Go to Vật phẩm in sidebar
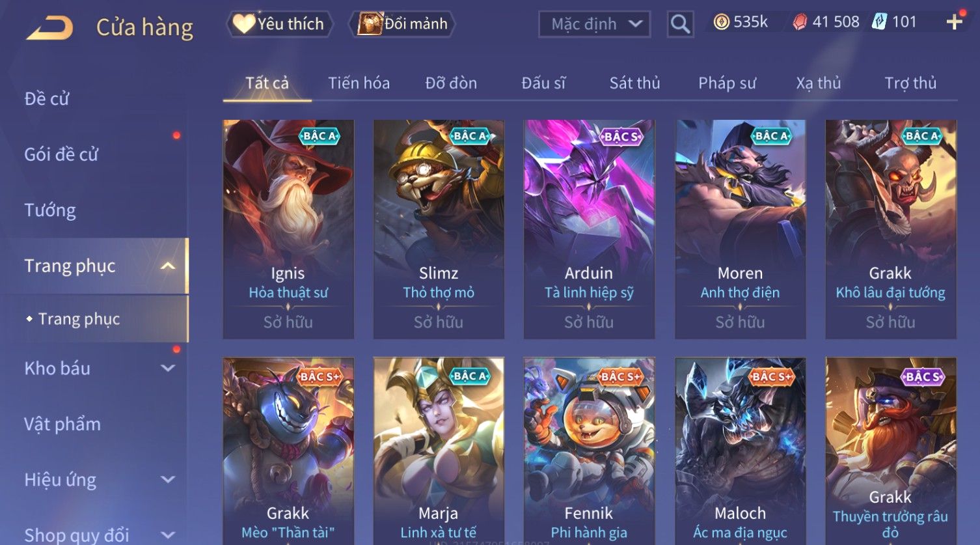980x545 pixels. pyautogui.click(x=62, y=424)
